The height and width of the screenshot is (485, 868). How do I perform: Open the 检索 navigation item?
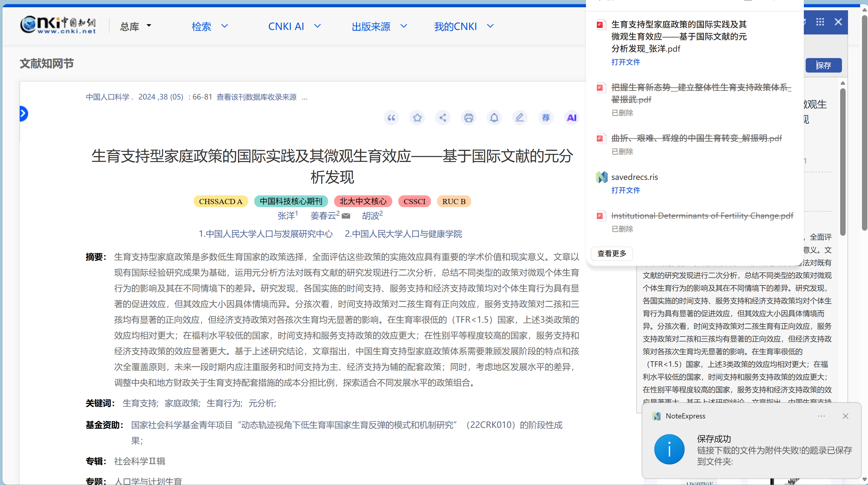202,26
